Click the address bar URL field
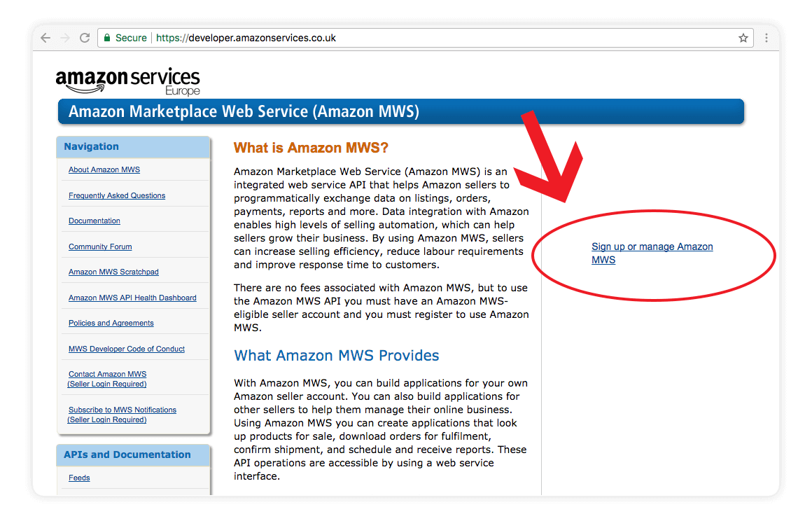Viewport: 812px width, 521px height. pos(425,38)
